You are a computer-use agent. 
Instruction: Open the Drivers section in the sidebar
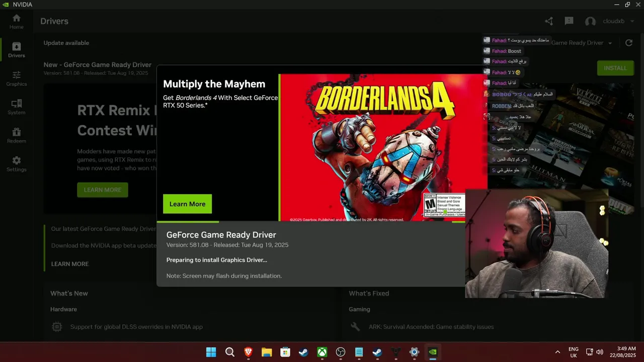(16, 50)
